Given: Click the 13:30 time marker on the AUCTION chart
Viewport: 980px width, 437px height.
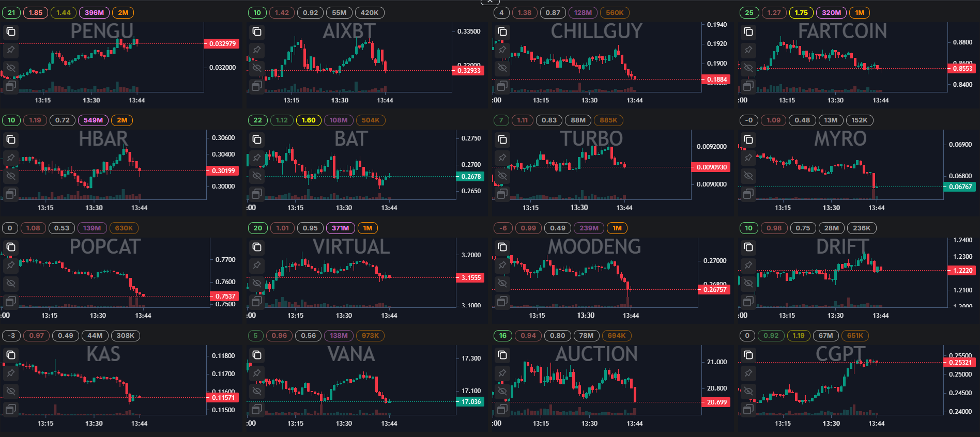Looking at the screenshot, I should tap(589, 424).
